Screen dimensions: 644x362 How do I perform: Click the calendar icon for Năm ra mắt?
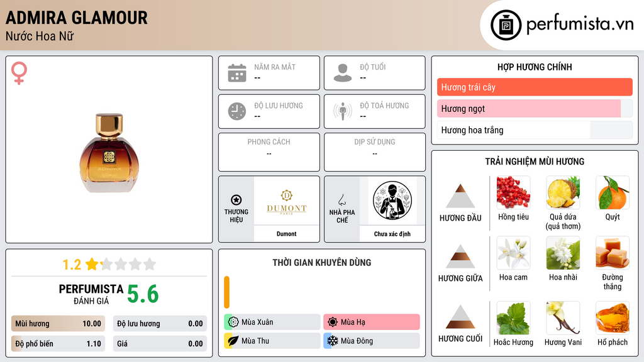coord(237,73)
